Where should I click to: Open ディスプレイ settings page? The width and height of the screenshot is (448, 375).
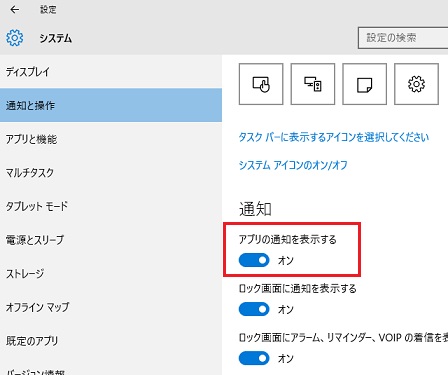tap(111, 71)
